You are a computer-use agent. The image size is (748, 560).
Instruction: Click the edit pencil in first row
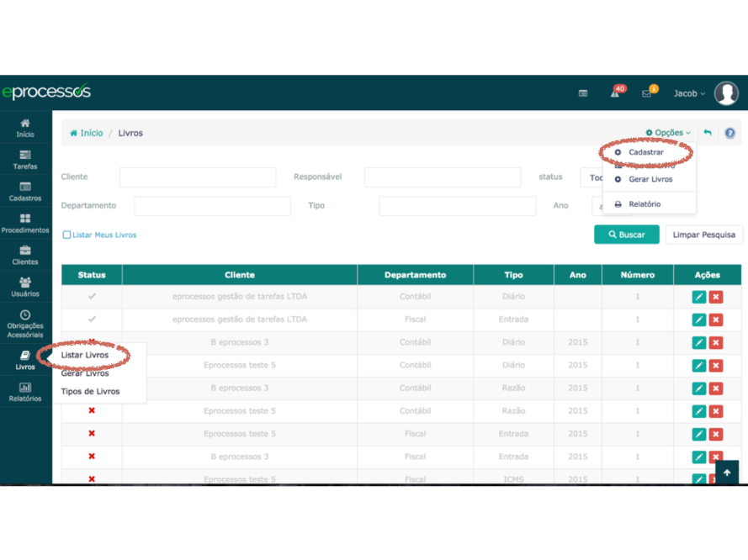698,297
